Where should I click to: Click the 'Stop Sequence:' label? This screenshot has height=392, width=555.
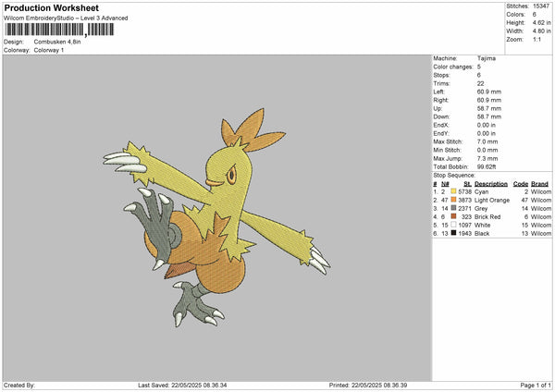pos(454,176)
